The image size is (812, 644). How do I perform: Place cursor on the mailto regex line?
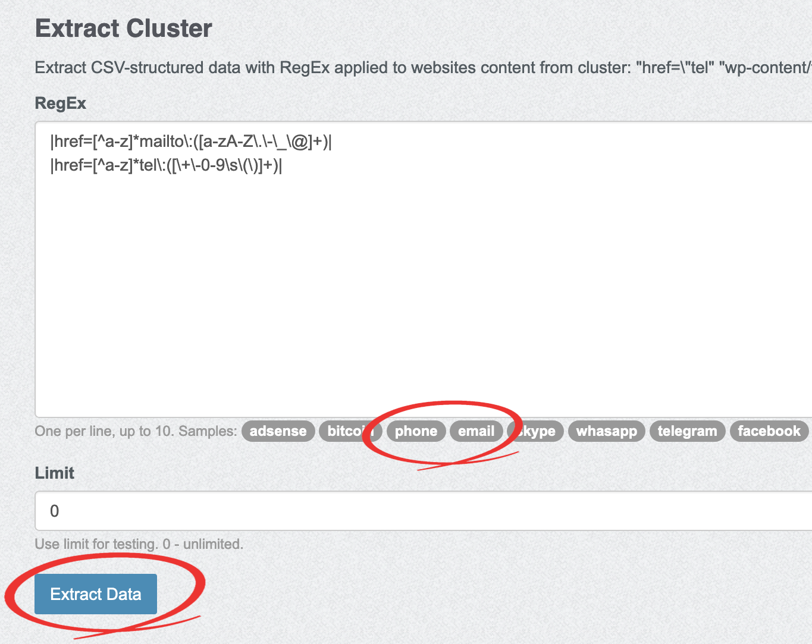coord(190,142)
